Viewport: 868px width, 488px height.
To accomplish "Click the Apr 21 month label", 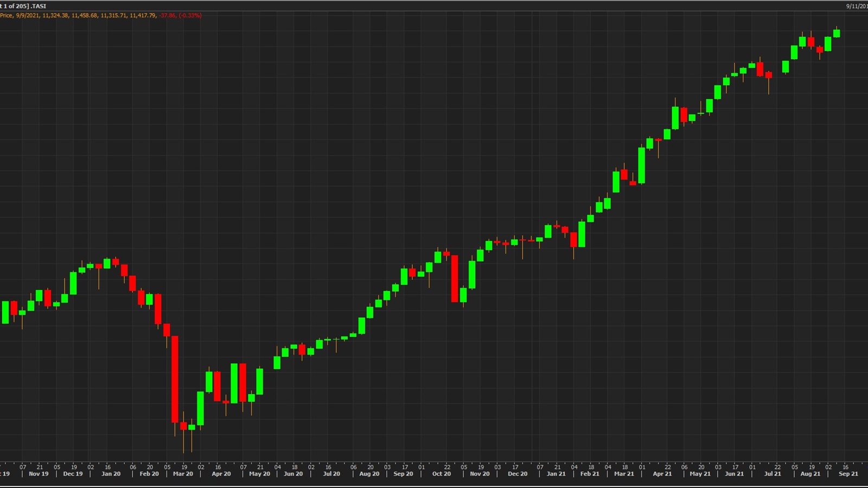I will point(662,474).
